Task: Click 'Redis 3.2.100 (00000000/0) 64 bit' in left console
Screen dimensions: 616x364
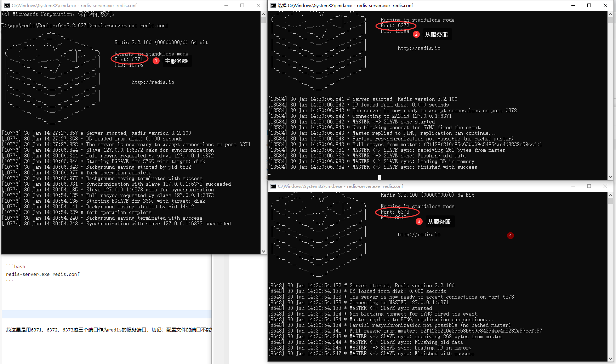Action: pyautogui.click(x=161, y=42)
